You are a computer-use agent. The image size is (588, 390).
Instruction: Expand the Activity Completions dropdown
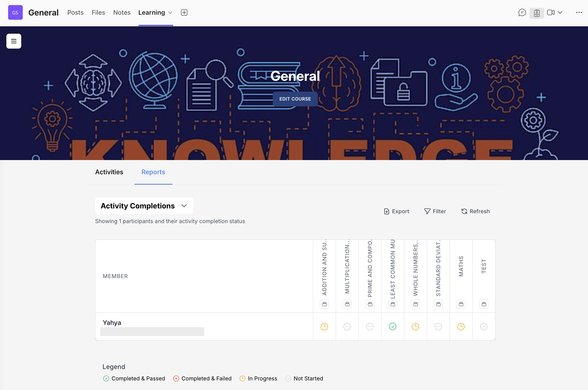tap(144, 206)
